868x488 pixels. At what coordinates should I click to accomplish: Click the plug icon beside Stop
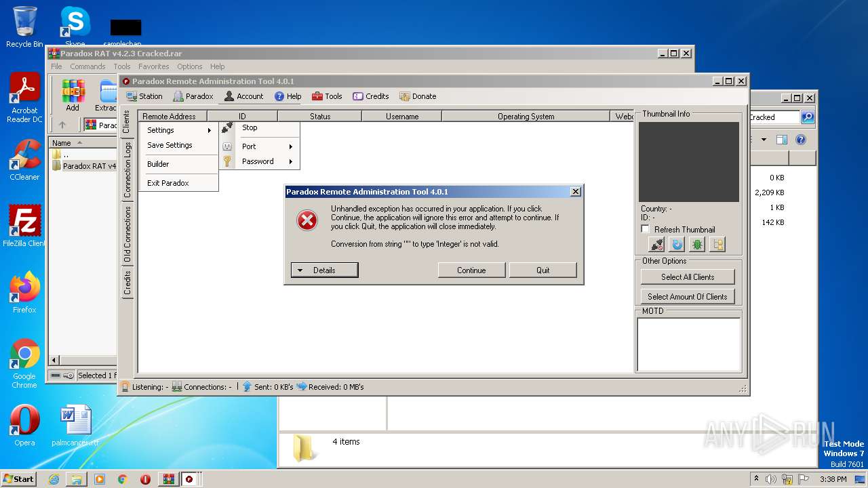[x=227, y=127]
